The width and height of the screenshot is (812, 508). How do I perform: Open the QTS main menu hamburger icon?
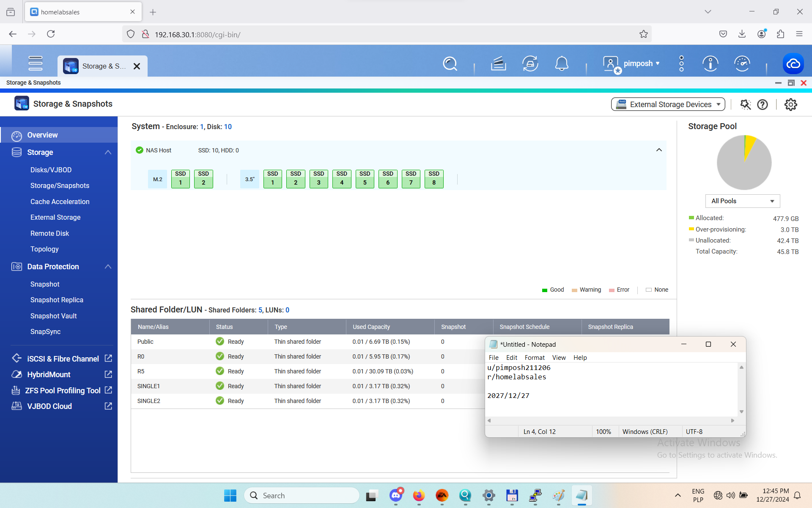36,63
